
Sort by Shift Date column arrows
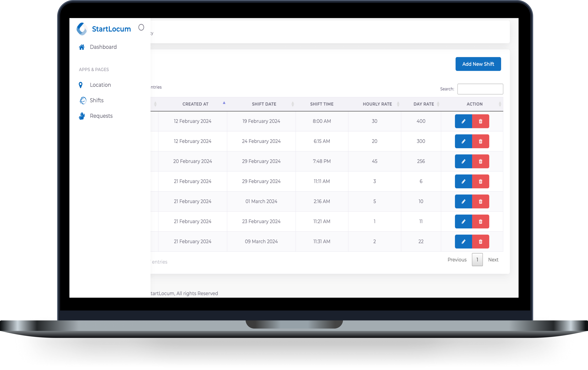(293, 104)
